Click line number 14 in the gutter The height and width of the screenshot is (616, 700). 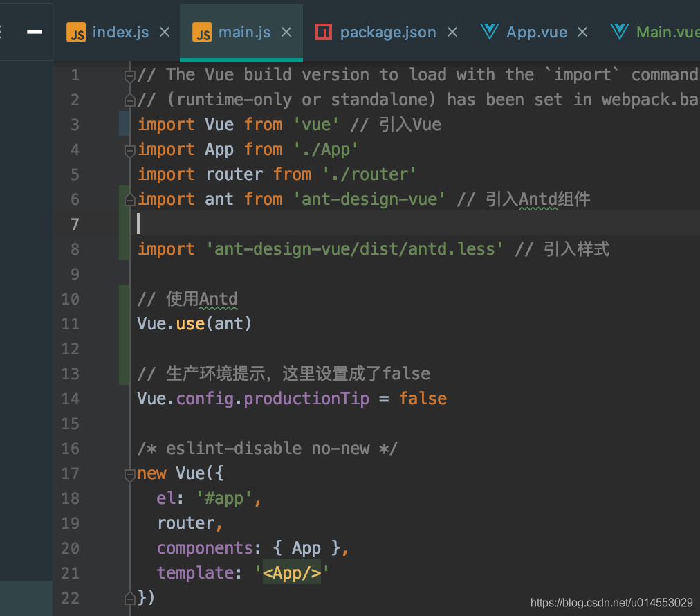coord(70,399)
